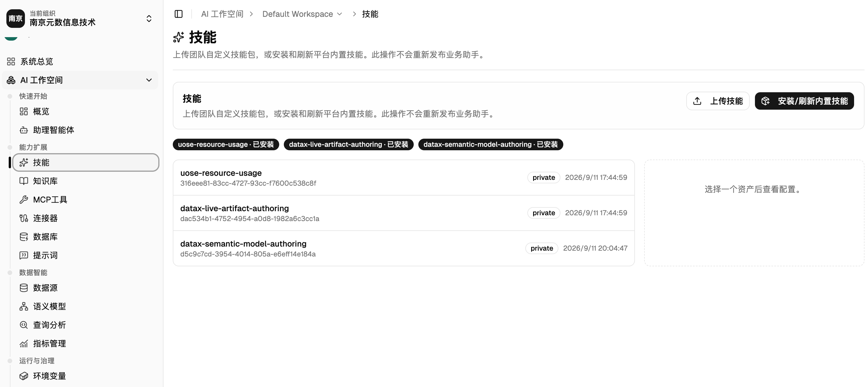This screenshot has width=868, height=387.
Task: Go to 系统总览 menu item
Action: 80,61
